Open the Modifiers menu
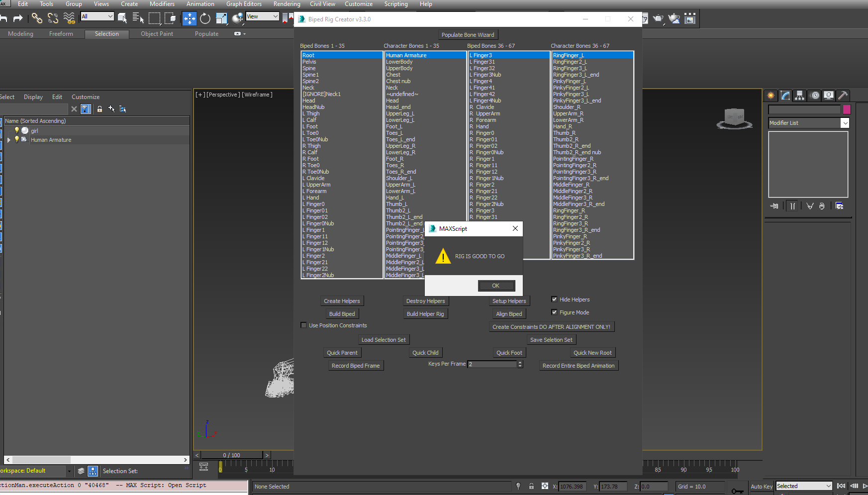Screen dimensions: 868x495 pyautogui.click(x=162, y=4)
